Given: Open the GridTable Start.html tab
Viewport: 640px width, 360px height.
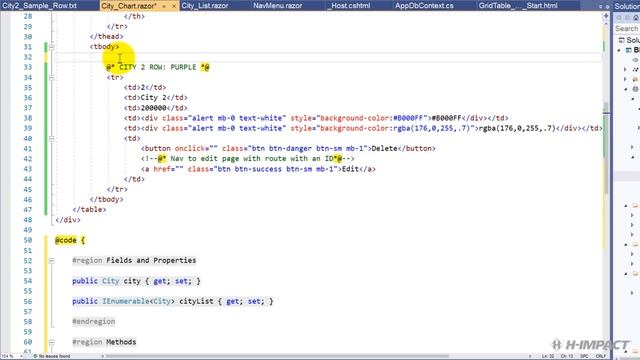Looking at the screenshot, I should [518, 6].
